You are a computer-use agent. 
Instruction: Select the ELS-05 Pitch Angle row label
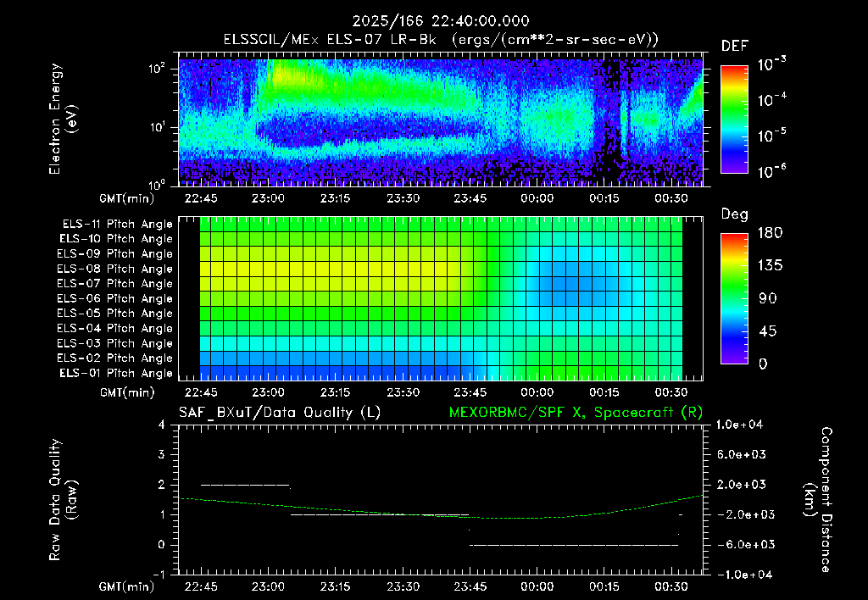[114, 314]
